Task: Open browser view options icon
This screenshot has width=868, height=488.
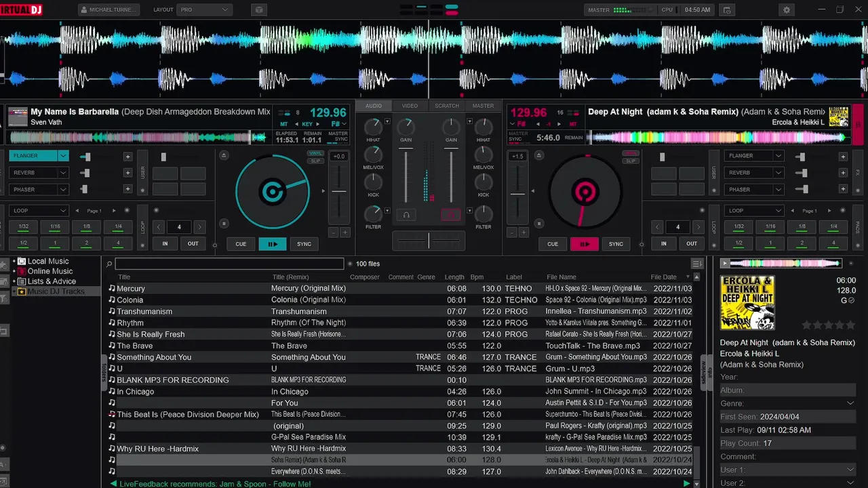Action: point(696,264)
